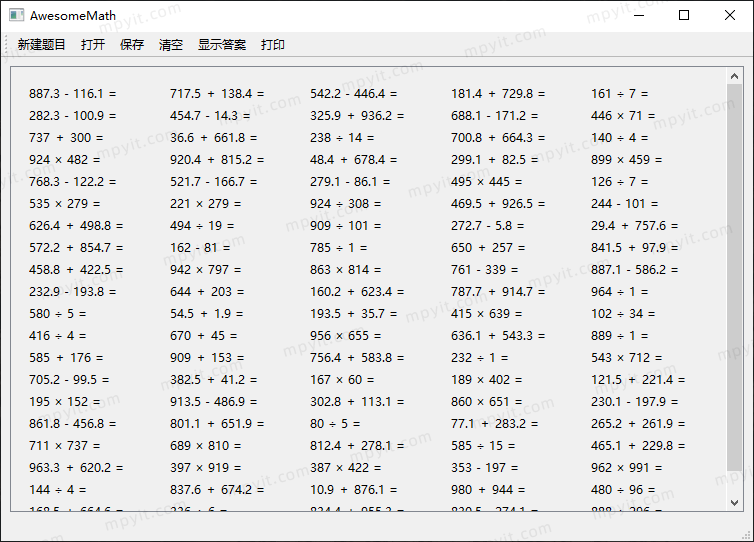
Task: Click problem "924 × 482 ="
Action: [64, 160]
